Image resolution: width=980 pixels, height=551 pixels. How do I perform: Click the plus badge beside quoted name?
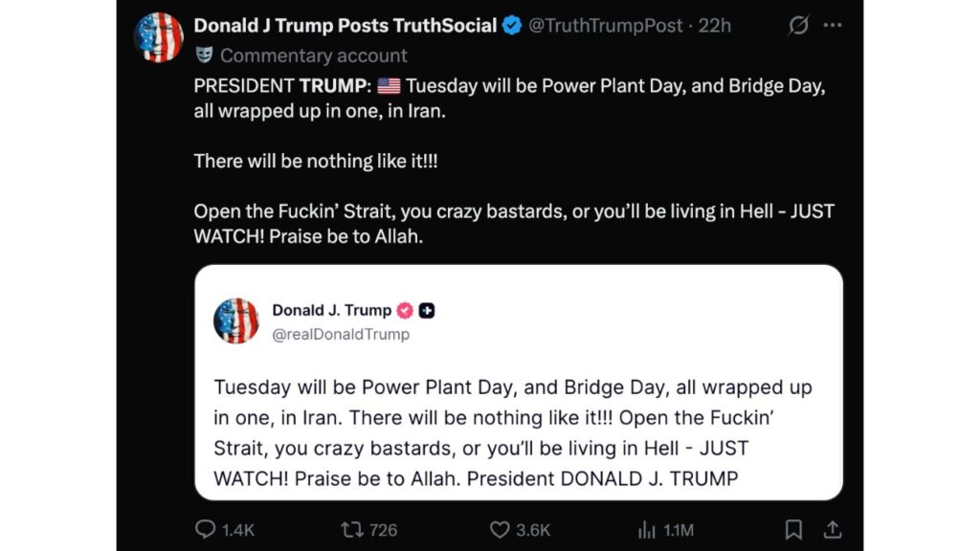(427, 310)
